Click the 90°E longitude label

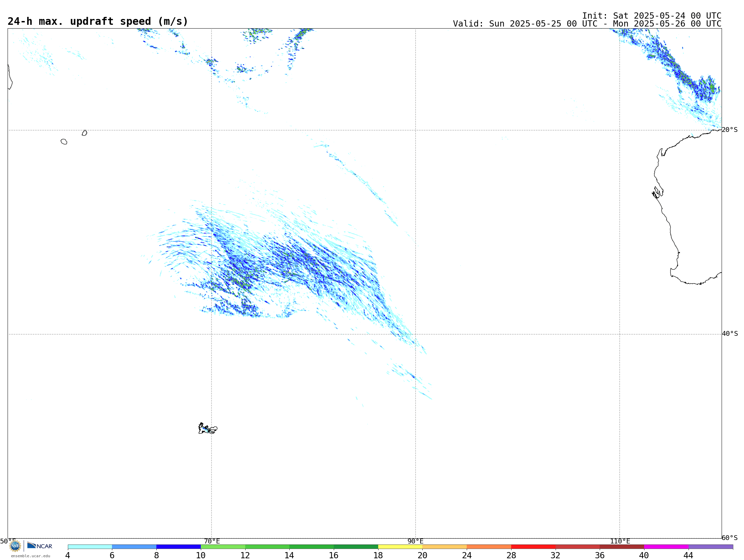[x=415, y=541]
